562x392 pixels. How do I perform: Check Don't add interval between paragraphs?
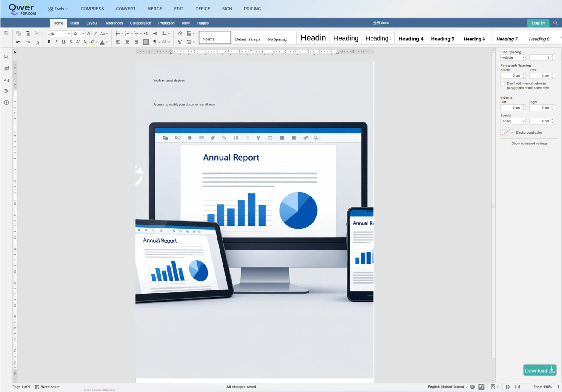coord(503,84)
